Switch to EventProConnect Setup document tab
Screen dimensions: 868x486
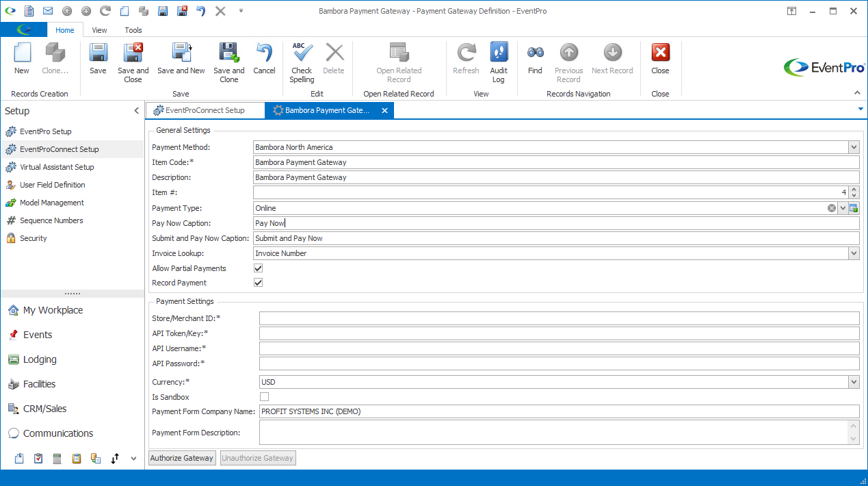[205, 110]
